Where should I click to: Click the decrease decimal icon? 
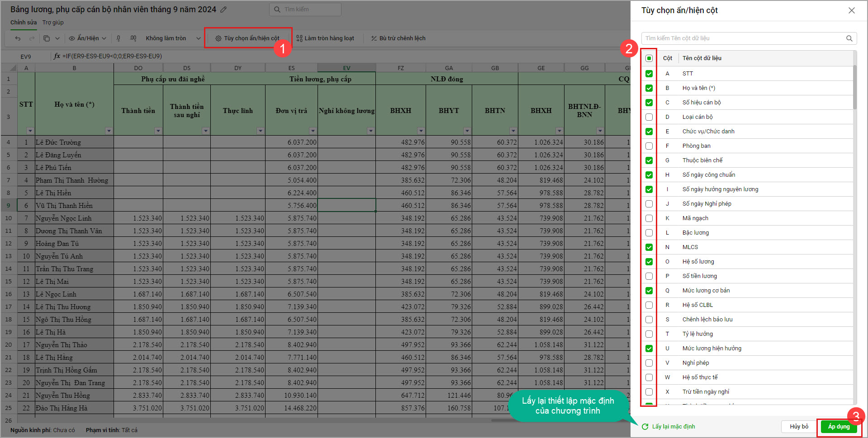pos(119,38)
